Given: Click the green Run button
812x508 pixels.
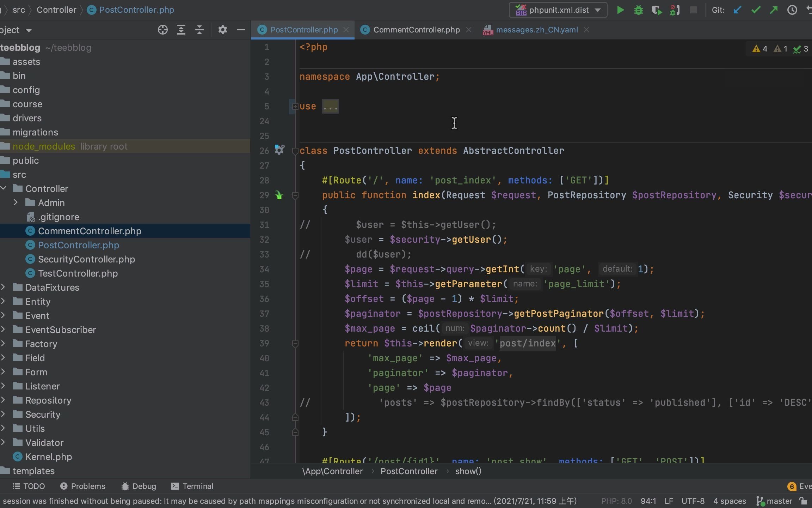Looking at the screenshot, I should [x=621, y=10].
